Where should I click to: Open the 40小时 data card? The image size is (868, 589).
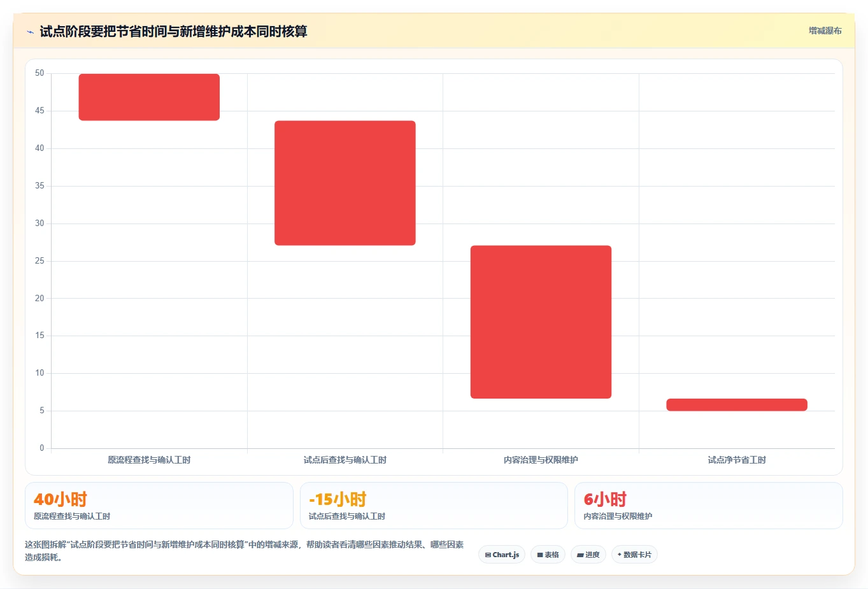coord(159,506)
